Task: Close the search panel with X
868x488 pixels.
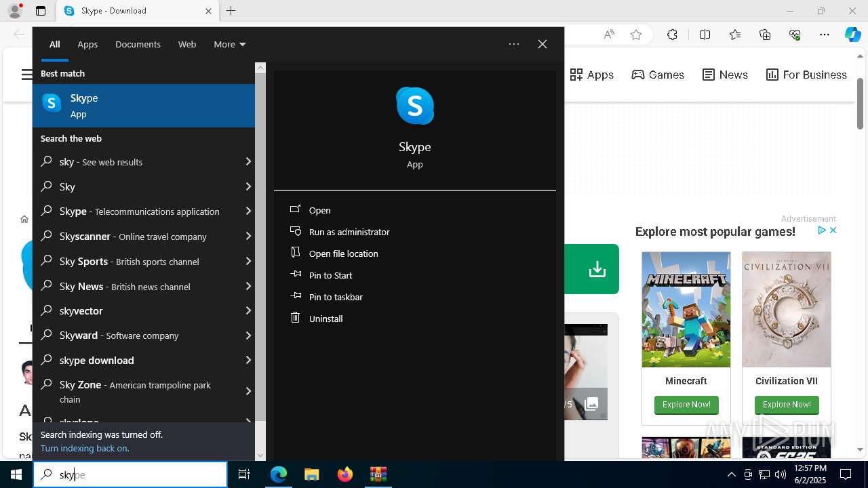Action: [542, 44]
